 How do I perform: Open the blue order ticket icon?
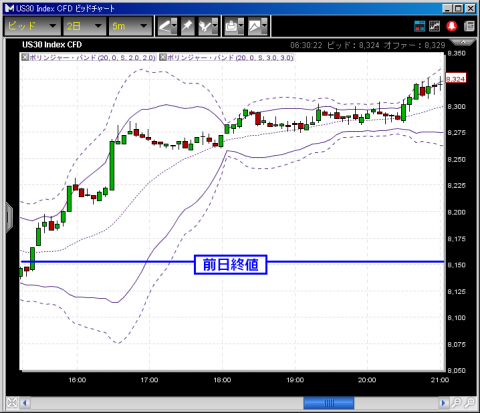point(420,26)
